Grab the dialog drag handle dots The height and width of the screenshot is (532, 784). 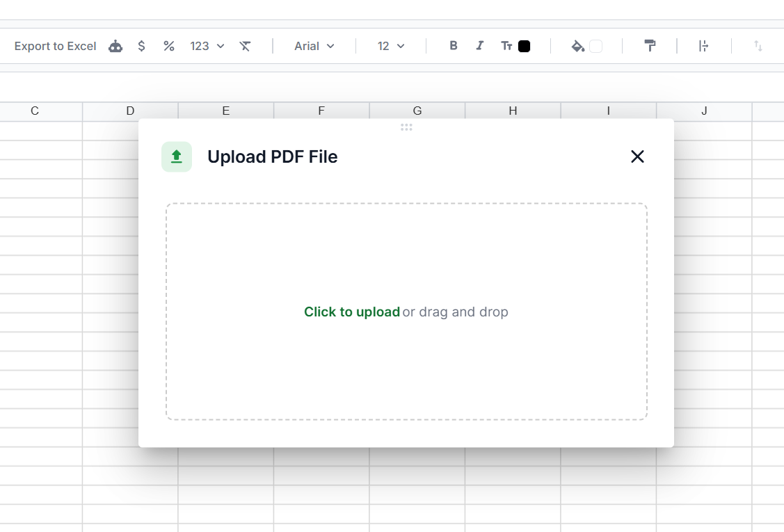406,127
